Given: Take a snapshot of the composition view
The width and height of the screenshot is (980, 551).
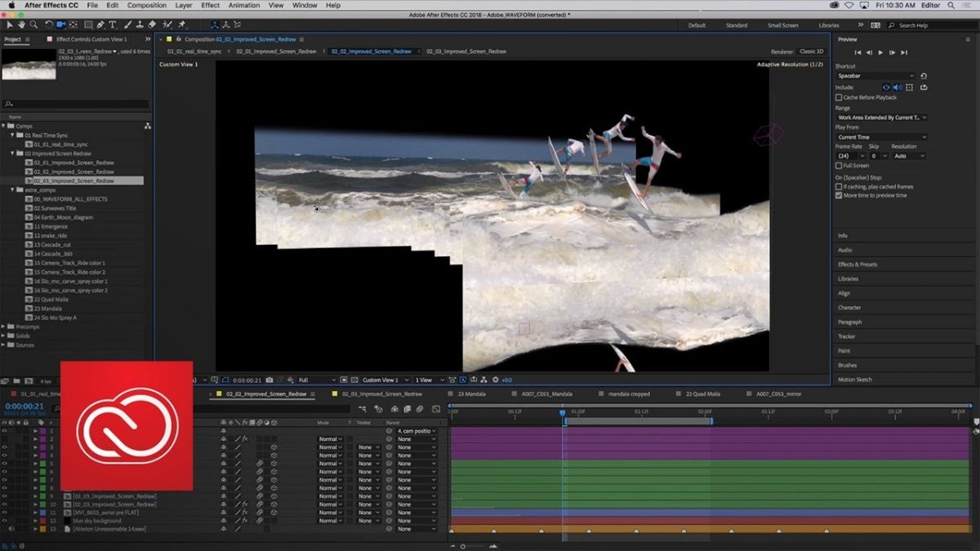Looking at the screenshot, I should pos(269,380).
